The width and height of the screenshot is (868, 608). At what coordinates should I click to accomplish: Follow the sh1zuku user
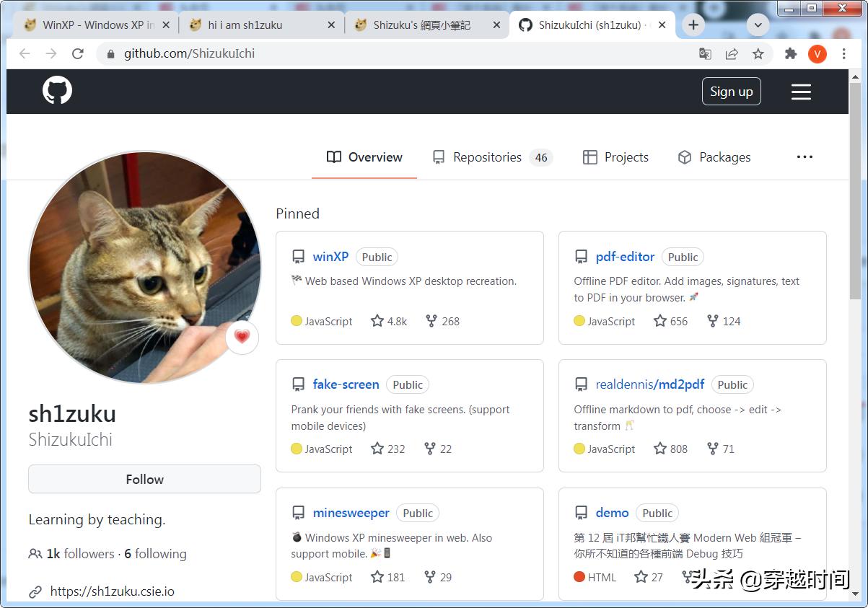coord(144,480)
